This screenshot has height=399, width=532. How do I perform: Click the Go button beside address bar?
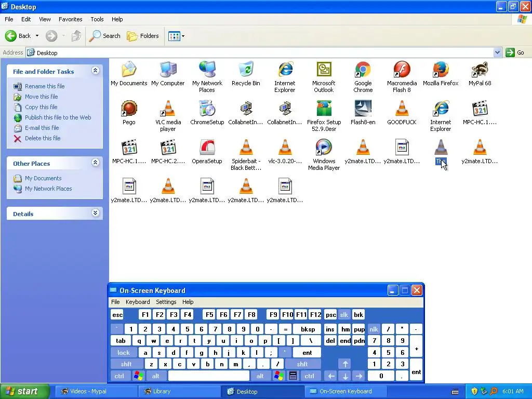515,52
